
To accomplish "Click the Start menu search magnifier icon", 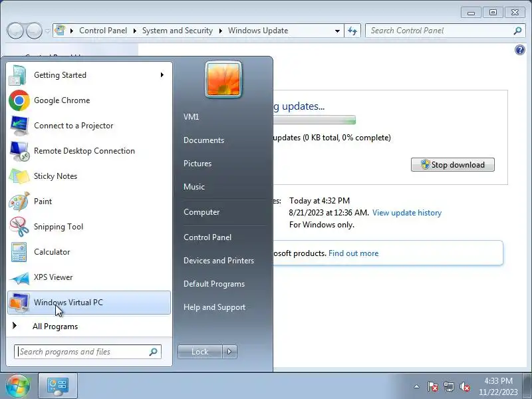I will pyautogui.click(x=154, y=352).
